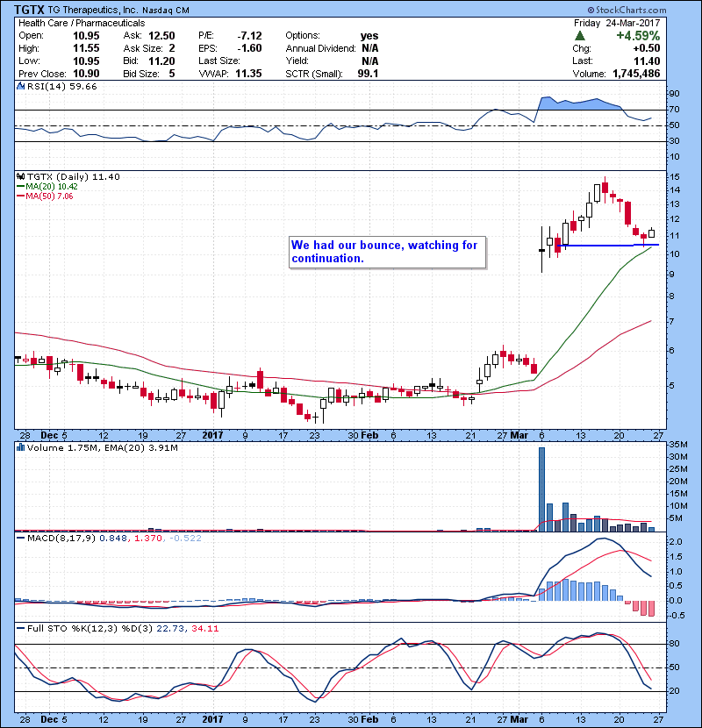Click the EMA(20) 3.91M volume label

pyautogui.click(x=141, y=448)
